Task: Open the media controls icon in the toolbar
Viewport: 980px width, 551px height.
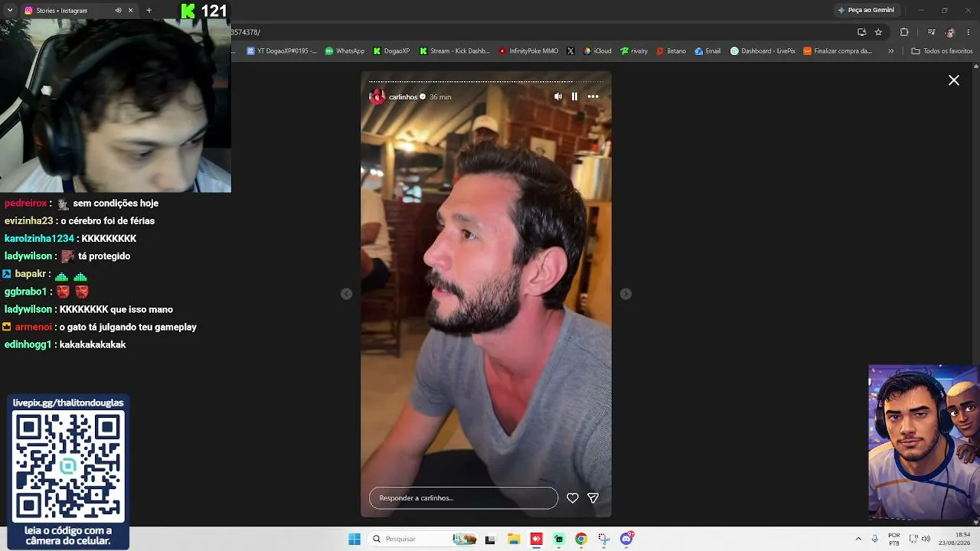Action: [931, 32]
